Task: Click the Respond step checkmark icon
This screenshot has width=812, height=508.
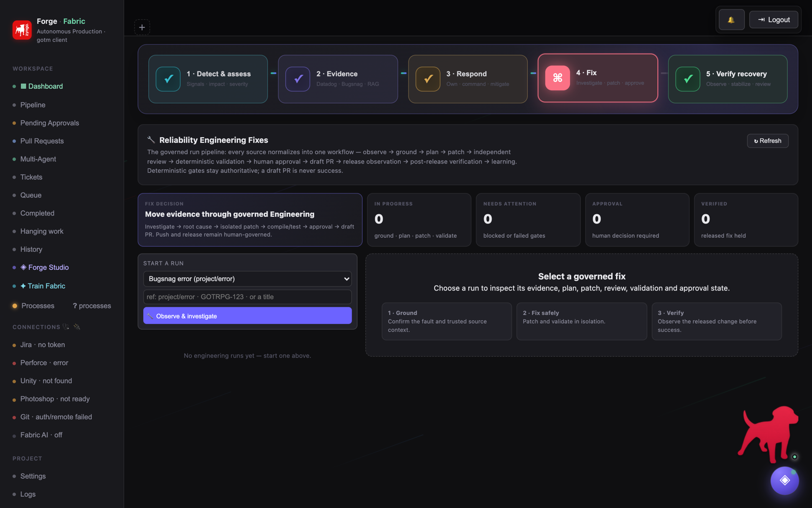Action: (x=428, y=79)
